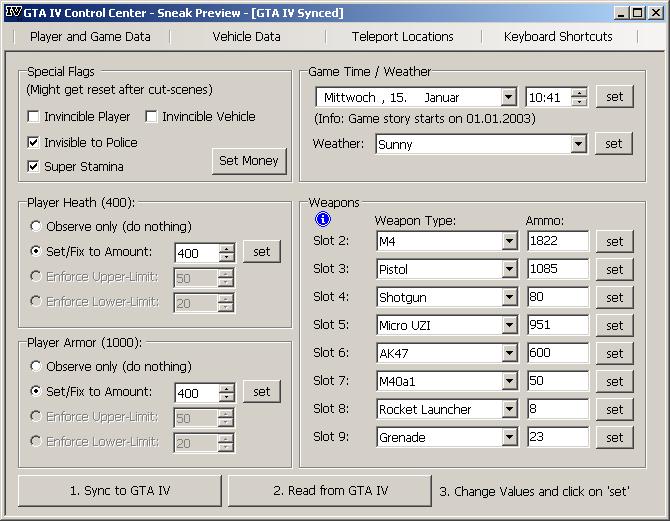
Task: Click set button for Slot 7 M40a1
Action: [614, 381]
